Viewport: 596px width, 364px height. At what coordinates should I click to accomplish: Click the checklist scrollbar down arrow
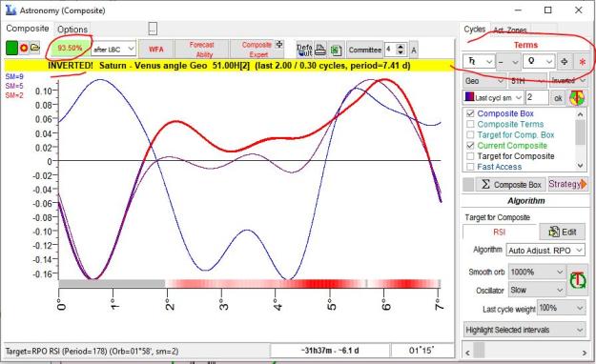[580, 165]
